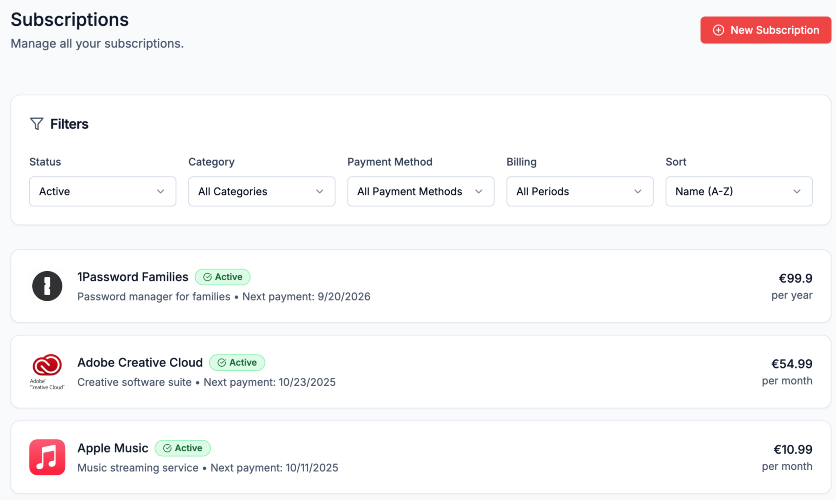This screenshot has width=836, height=500.
Task: Open the All Periods billing dropdown
Action: pyautogui.click(x=580, y=191)
